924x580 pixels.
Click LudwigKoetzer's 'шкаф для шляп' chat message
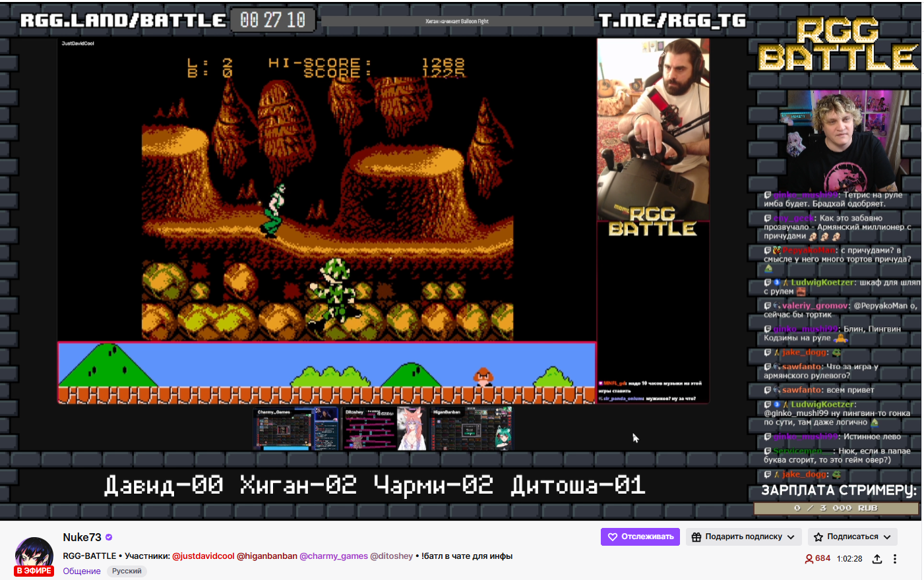click(x=843, y=287)
